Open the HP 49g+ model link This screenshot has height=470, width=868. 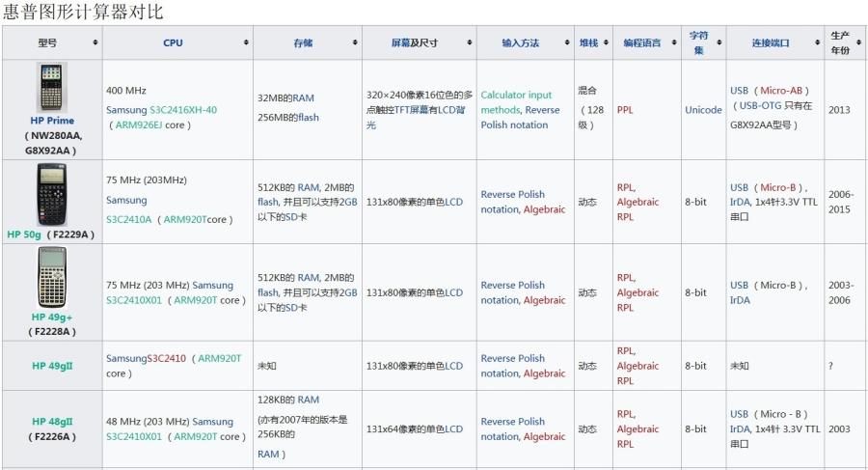coord(52,317)
